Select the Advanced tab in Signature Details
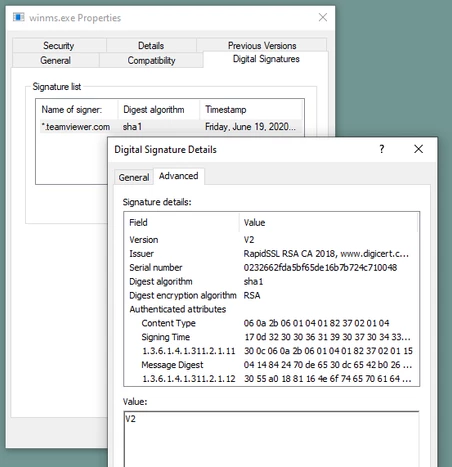Viewport: 452px width, 467px height. [x=179, y=176]
